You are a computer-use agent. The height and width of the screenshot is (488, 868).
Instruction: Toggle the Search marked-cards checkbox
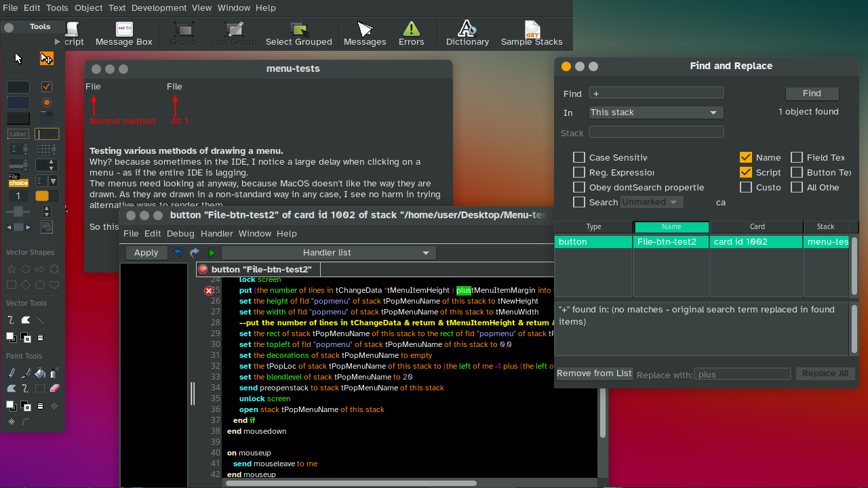[579, 202]
